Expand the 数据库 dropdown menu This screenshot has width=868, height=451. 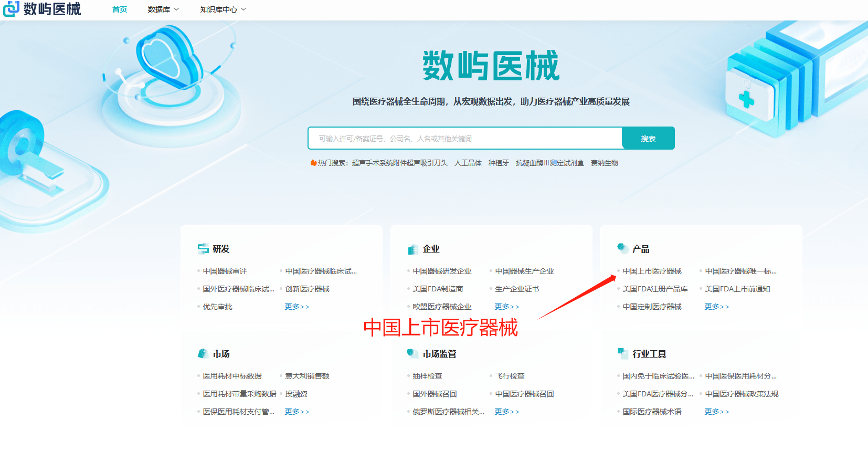[163, 9]
